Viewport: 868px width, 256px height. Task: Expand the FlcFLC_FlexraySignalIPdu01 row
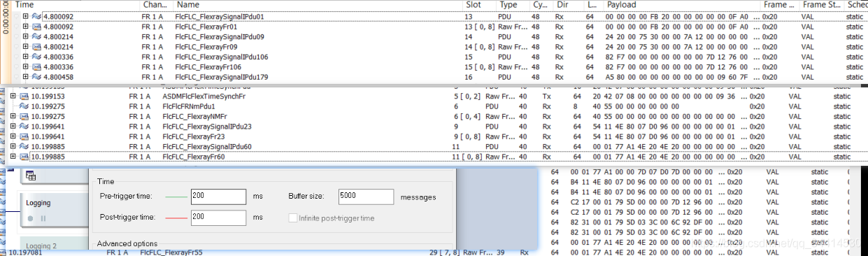26,15
